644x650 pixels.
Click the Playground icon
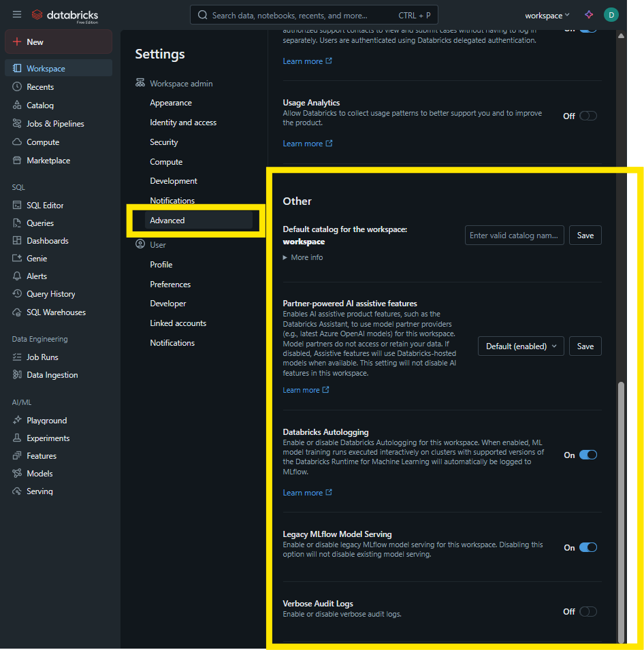click(x=17, y=421)
